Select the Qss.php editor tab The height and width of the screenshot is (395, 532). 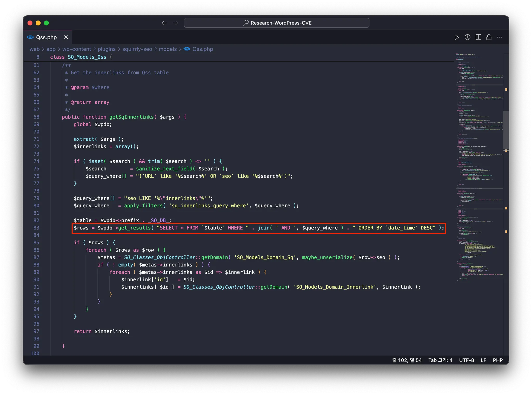coord(46,37)
